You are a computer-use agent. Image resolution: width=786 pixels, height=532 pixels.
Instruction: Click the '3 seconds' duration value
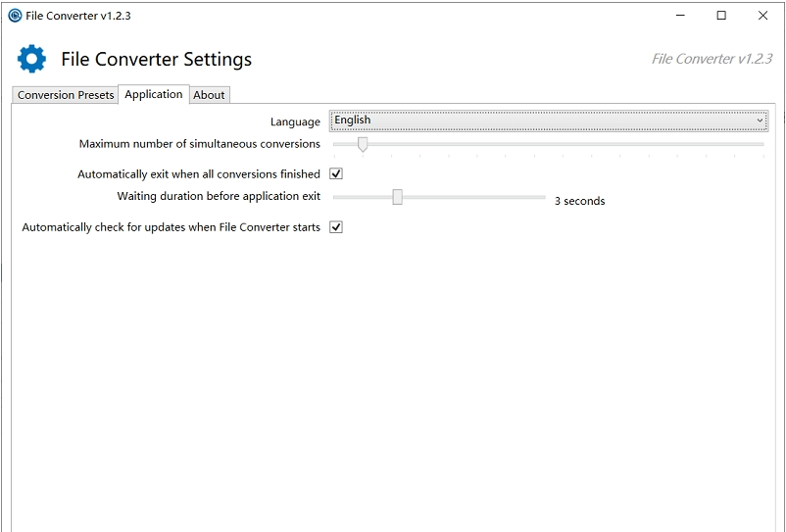point(579,201)
